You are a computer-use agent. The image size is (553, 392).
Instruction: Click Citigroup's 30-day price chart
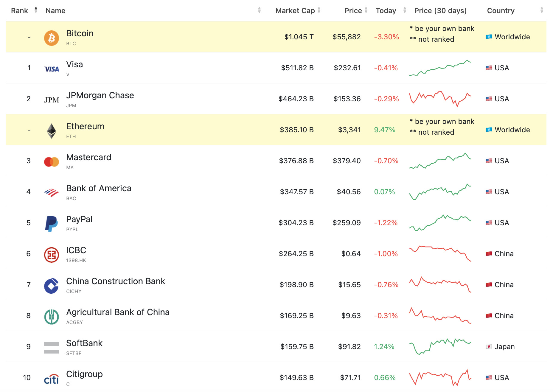[x=440, y=378]
